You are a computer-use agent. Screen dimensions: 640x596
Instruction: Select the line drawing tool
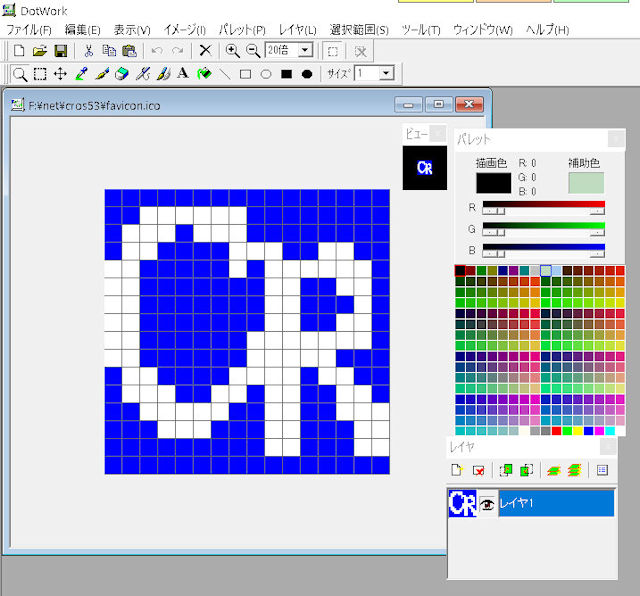[225, 74]
